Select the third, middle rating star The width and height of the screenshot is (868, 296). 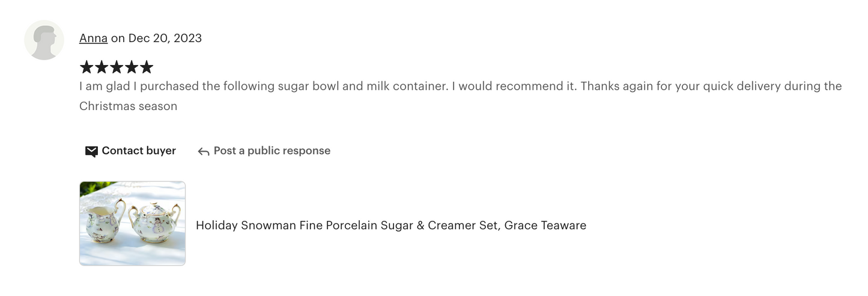pos(117,67)
